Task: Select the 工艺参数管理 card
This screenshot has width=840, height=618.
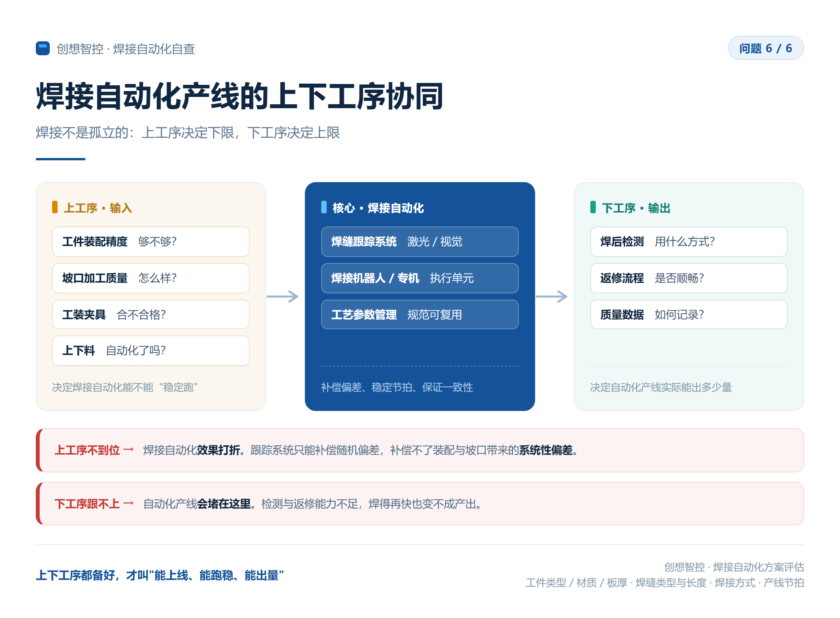Action: click(420, 314)
